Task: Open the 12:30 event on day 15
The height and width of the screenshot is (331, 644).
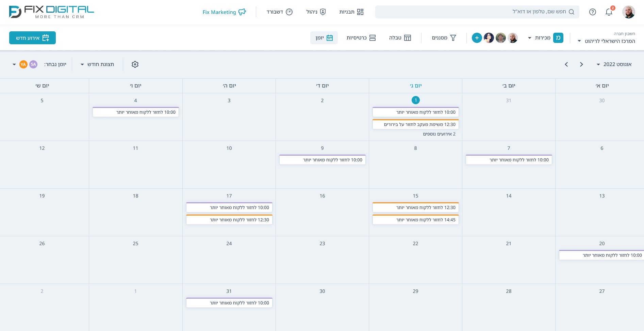Action: pos(416,207)
